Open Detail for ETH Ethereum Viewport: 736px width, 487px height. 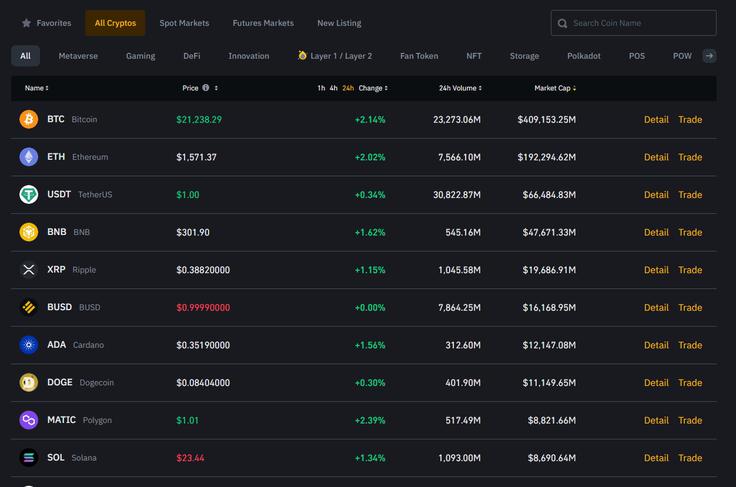click(656, 157)
